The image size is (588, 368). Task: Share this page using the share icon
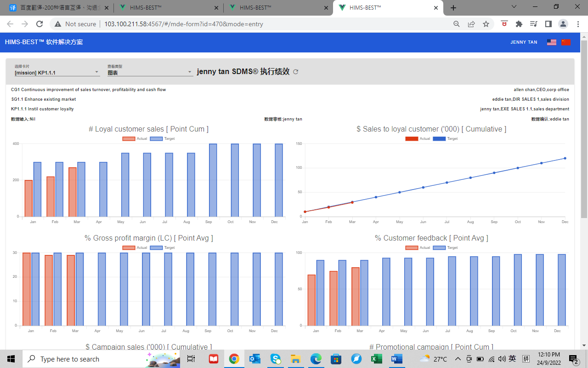471,24
